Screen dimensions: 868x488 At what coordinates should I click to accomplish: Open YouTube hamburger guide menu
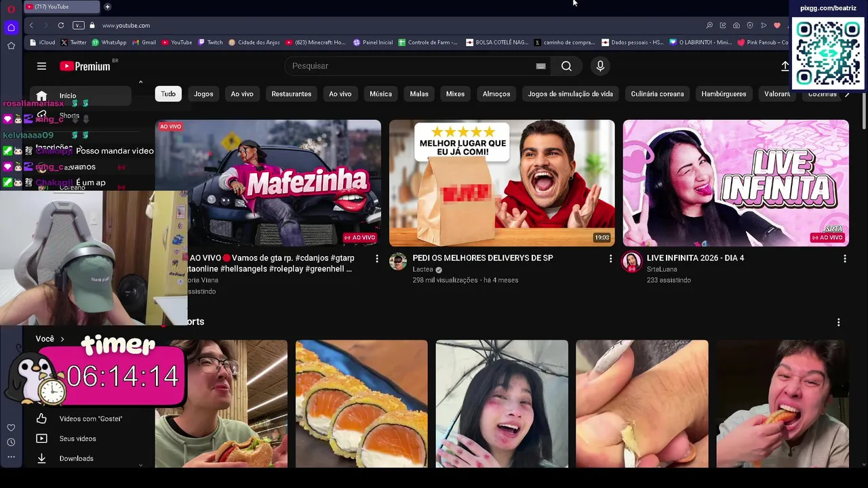[41, 66]
